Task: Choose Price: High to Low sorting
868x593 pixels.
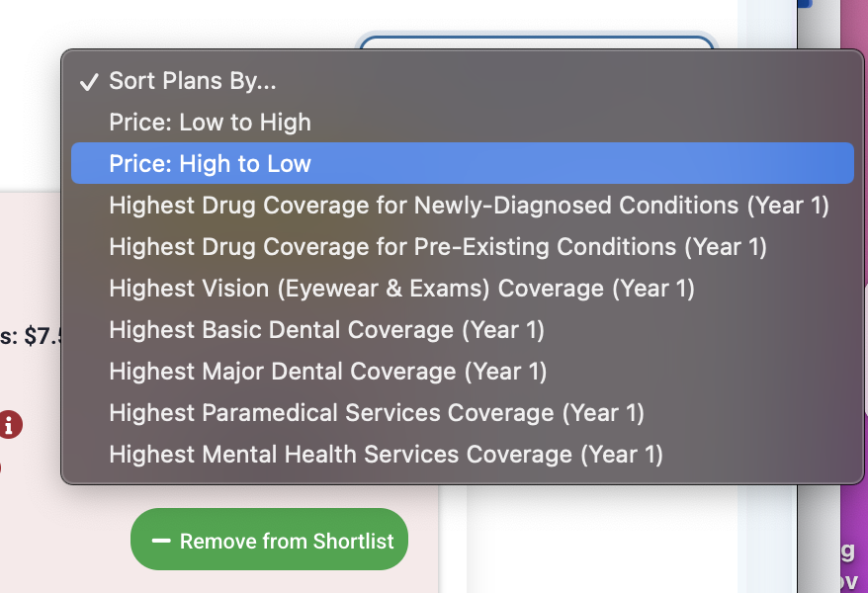Action: pos(210,164)
